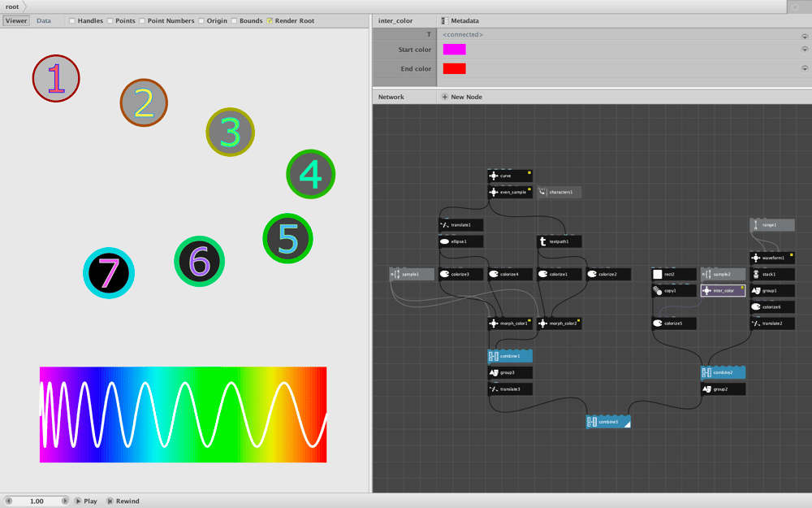
Task: Select the textpath1 node
Action: [x=559, y=241]
